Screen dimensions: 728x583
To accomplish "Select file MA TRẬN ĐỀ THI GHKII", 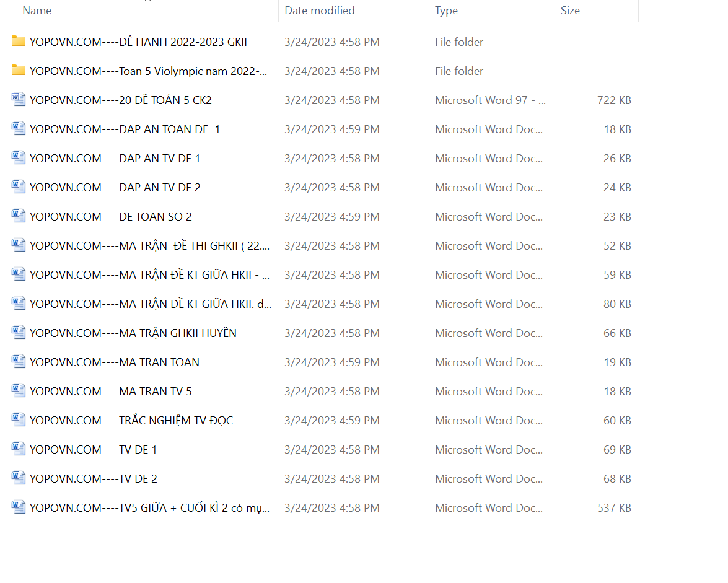I will point(150,246).
